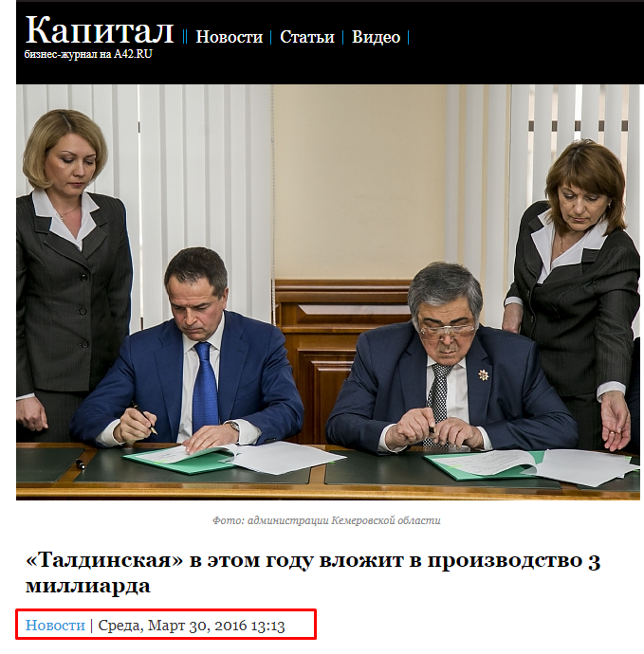Click the wristwatch on the man's left hand
The height and width of the screenshot is (654, 644).
[232, 426]
